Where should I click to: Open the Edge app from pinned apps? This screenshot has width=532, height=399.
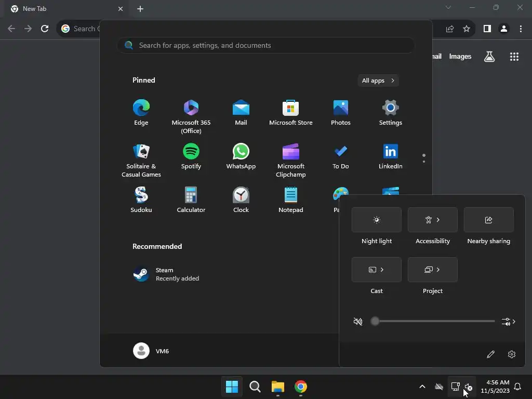(141, 113)
